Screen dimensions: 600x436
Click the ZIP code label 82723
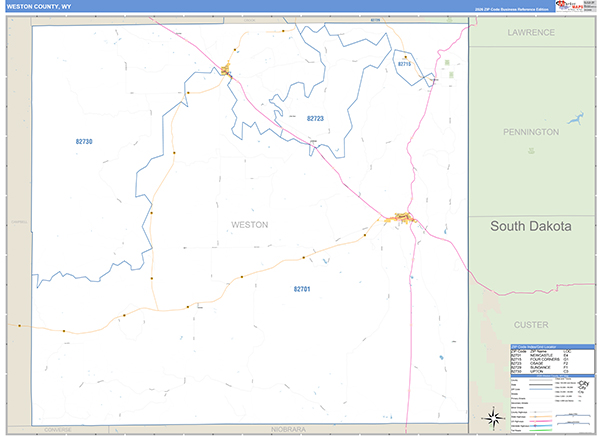[315, 119]
